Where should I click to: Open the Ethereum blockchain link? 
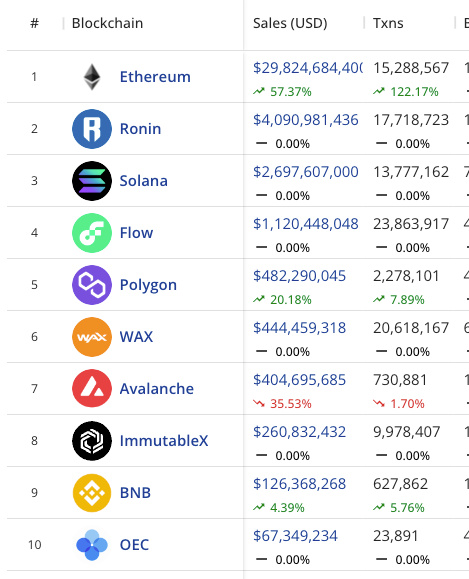[155, 77]
